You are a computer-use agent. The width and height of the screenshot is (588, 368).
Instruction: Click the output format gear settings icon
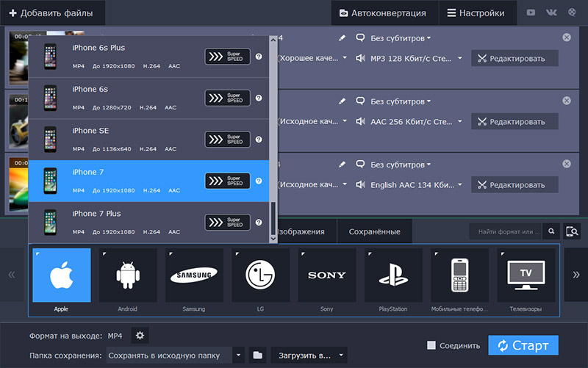[x=140, y=336]
